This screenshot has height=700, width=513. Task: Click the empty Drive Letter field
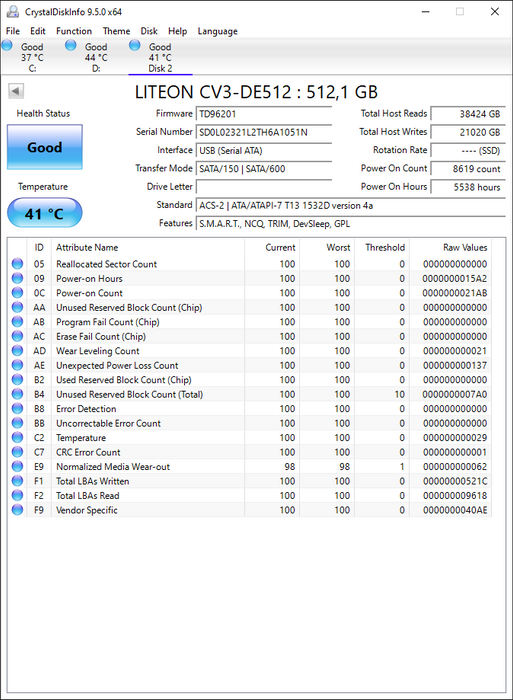coord(264,187)
